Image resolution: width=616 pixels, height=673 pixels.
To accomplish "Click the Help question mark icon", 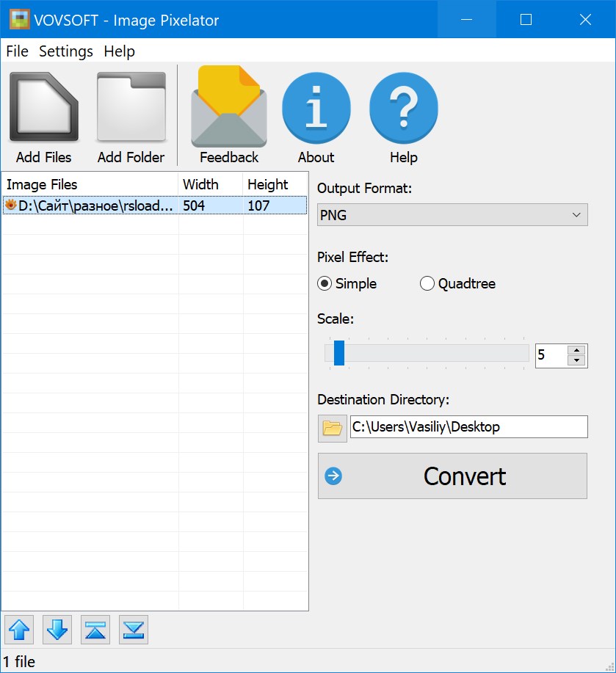I will 404,108.
